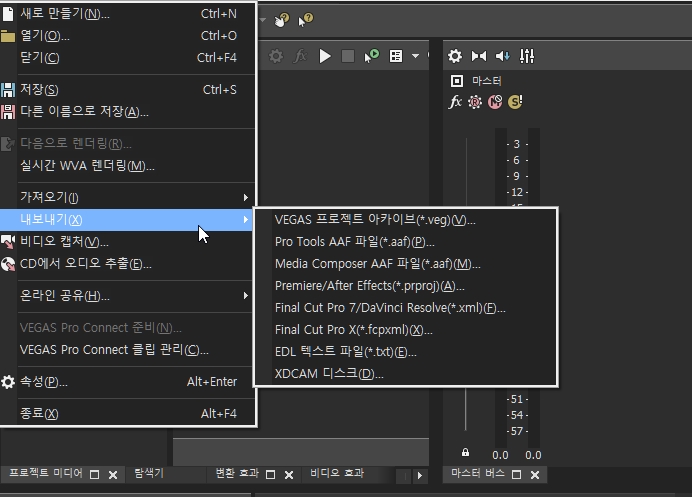
Task: Export VEGAS 프로젝트 아카이브(*.veg)
Action: [x=406, y=219]
